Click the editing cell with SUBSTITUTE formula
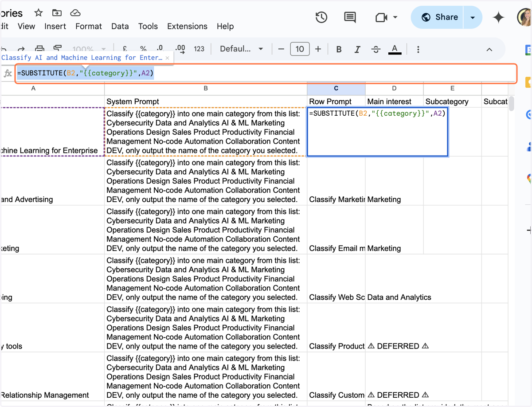This screenshot has height=407, width=532. (377, 131)
